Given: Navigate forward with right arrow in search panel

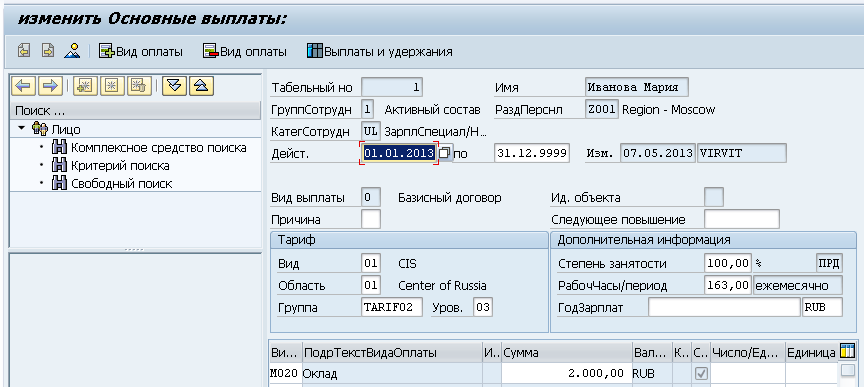Looking at the screenshot, I should pyautogui.click(x=50, y=85).
